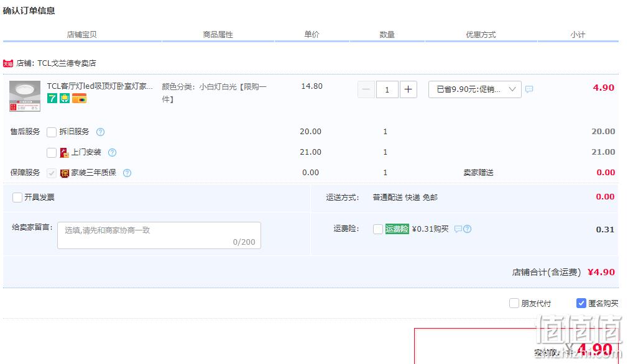Click the comment bubble icon beside promotion dropdown

(529, 89)
